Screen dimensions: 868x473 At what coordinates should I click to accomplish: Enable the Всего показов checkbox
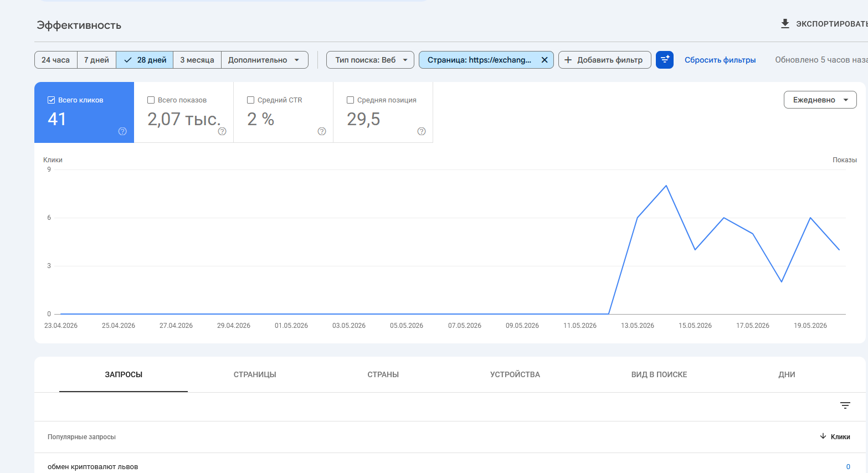151,100
